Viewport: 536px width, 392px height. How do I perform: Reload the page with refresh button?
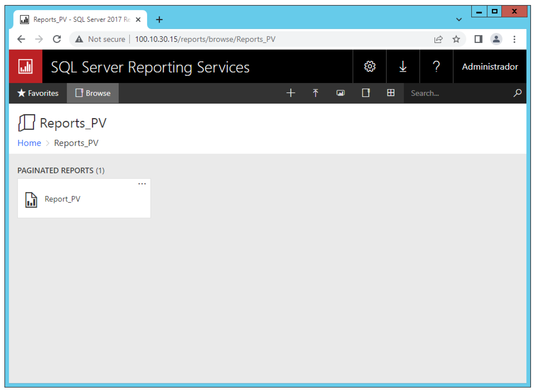click(x=57, y=39)
